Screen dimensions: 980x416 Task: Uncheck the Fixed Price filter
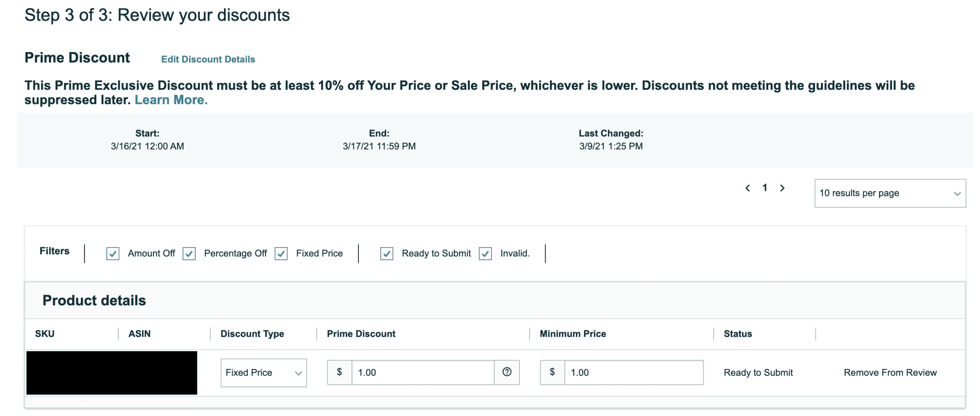pos(282,253)
